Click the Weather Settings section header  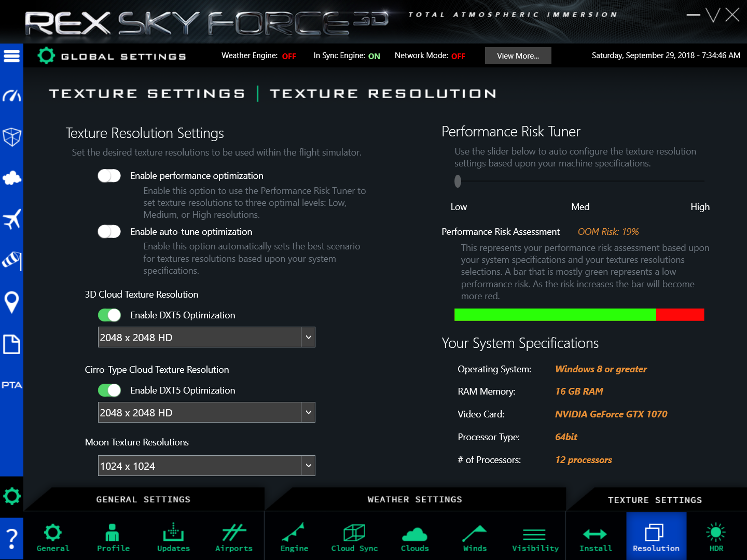pyautogui.click(x=415, y=499)
